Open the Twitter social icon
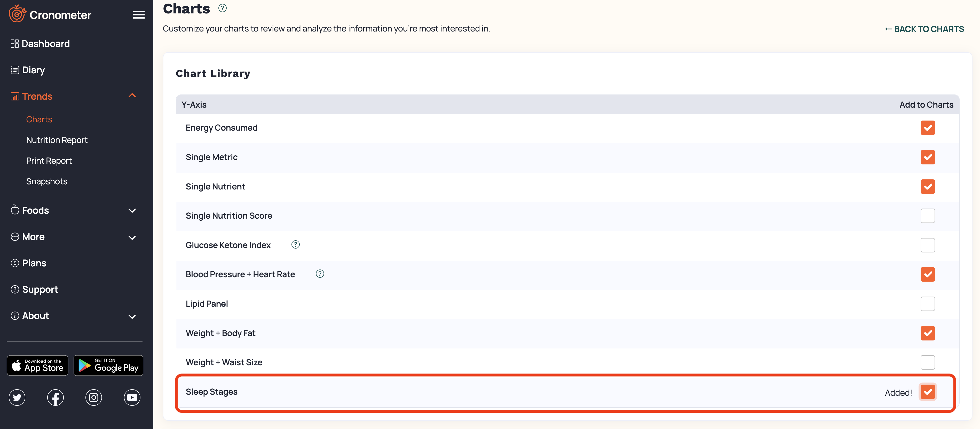 pos(17,398)
